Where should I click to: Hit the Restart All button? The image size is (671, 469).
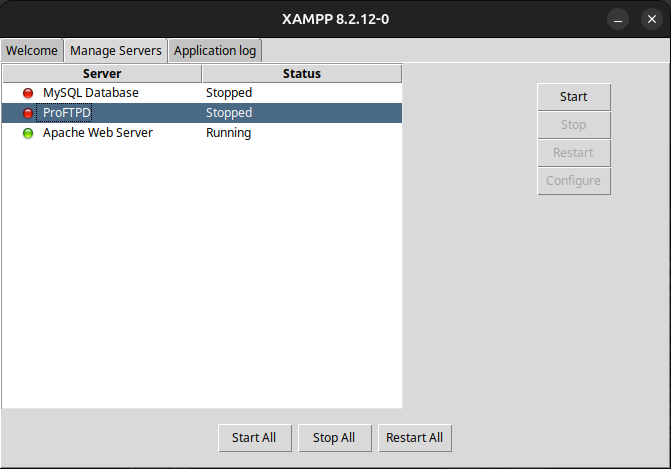[414, 438]
